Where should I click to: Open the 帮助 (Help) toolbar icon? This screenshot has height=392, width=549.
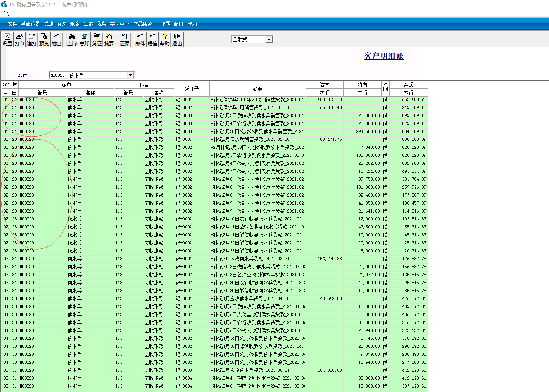pos(165,39)
